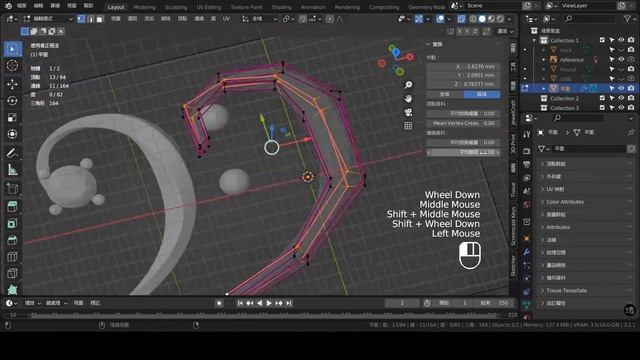Adjust Mean Vertex Crease slider
Image resolution: width=640 pixels, height=360 pixels.
pos(463,123)
